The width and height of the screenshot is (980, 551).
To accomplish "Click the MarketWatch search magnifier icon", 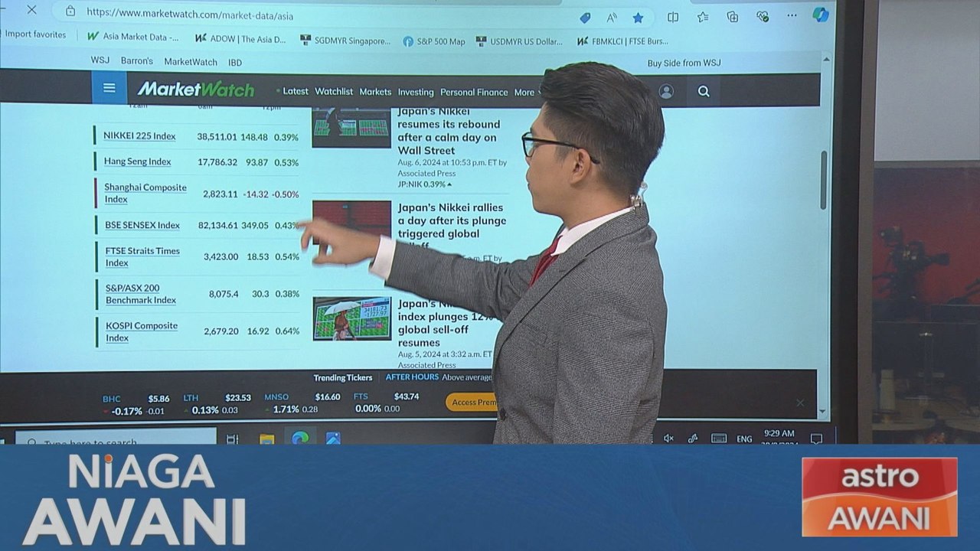I will [x=704, y=92].
